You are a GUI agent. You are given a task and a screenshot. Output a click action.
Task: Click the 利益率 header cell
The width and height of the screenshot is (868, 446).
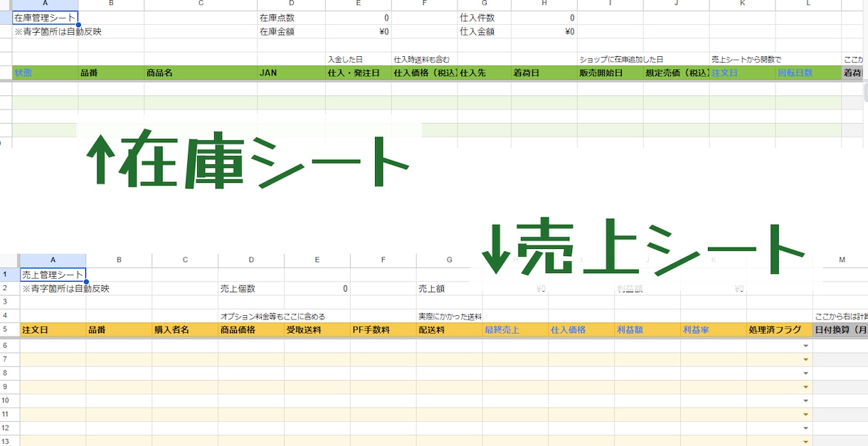click(x=714, y=330)
